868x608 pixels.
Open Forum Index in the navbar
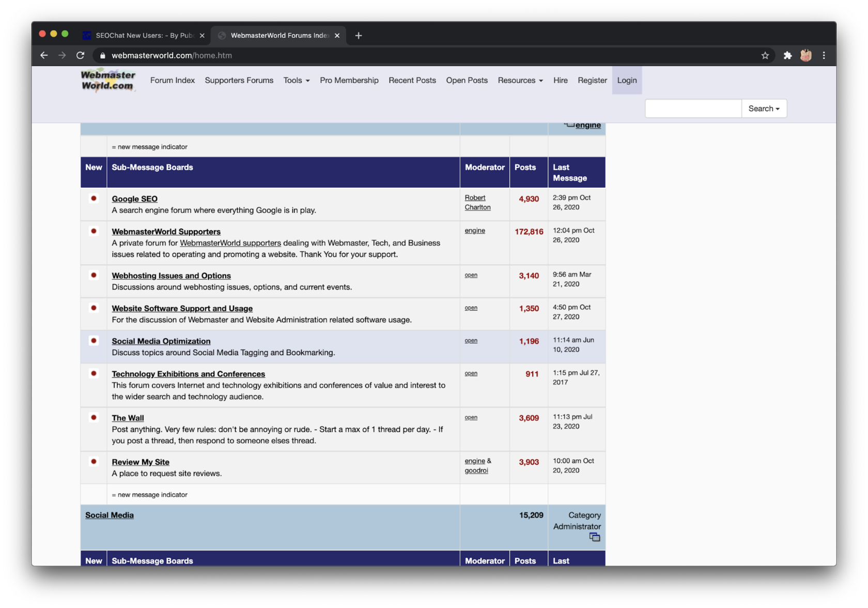173,80
